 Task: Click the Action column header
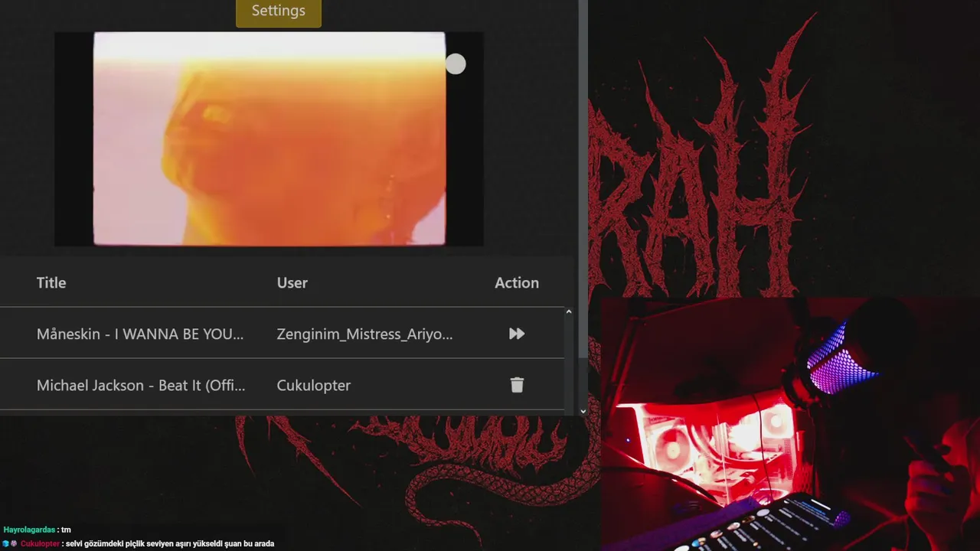517,282
